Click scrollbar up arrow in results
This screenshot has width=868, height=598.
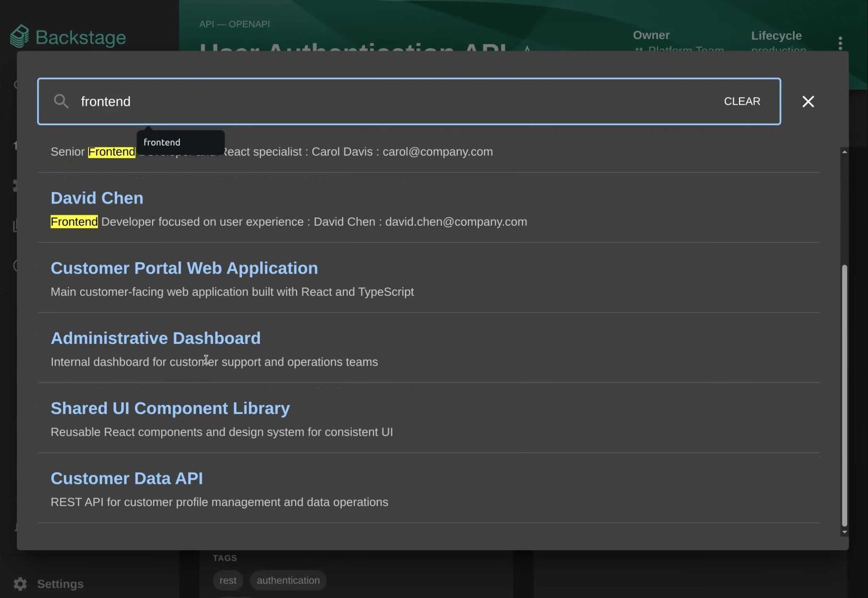(844, 152)
